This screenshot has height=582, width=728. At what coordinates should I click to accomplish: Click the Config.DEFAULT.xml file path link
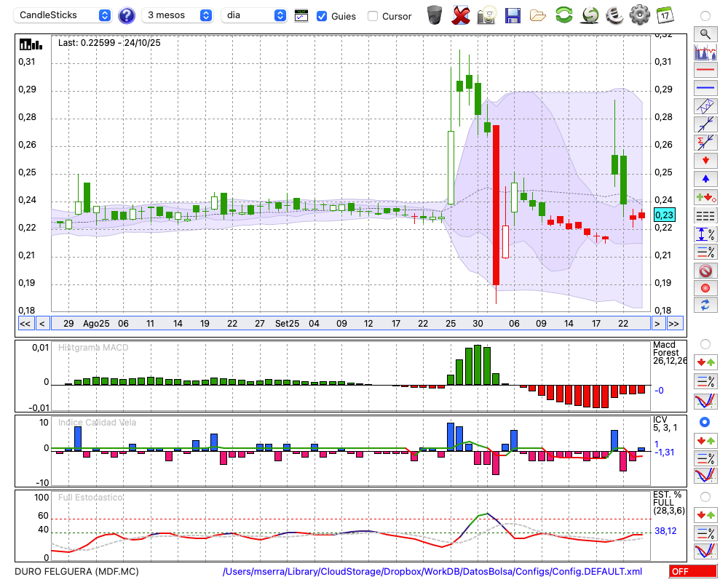tap(432, 572)
